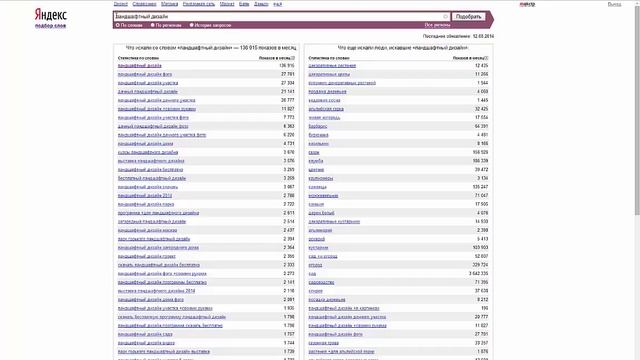
Task: Open the 'сад огород' related link
Action: tap(323, 256)
